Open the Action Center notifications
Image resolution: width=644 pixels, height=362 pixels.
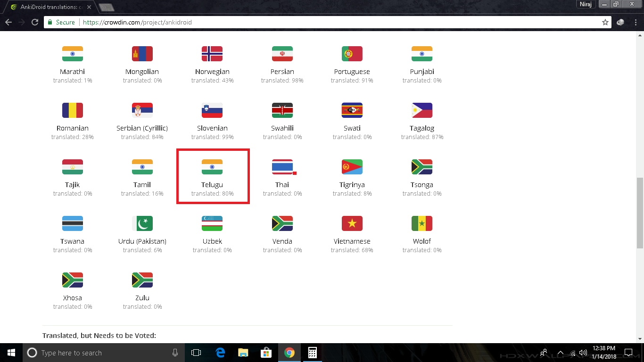628,353
